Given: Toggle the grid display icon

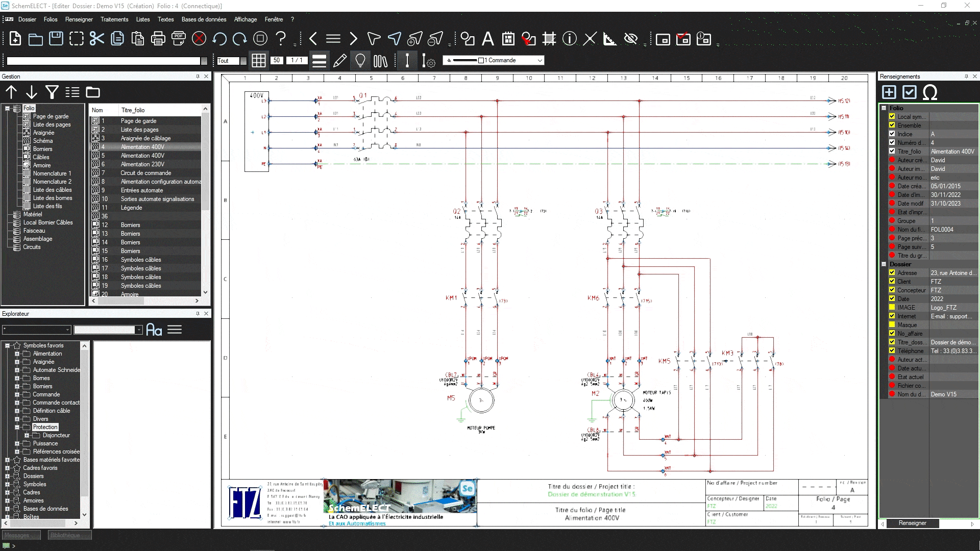Looking at the screenshot, I should pos(259,61).
